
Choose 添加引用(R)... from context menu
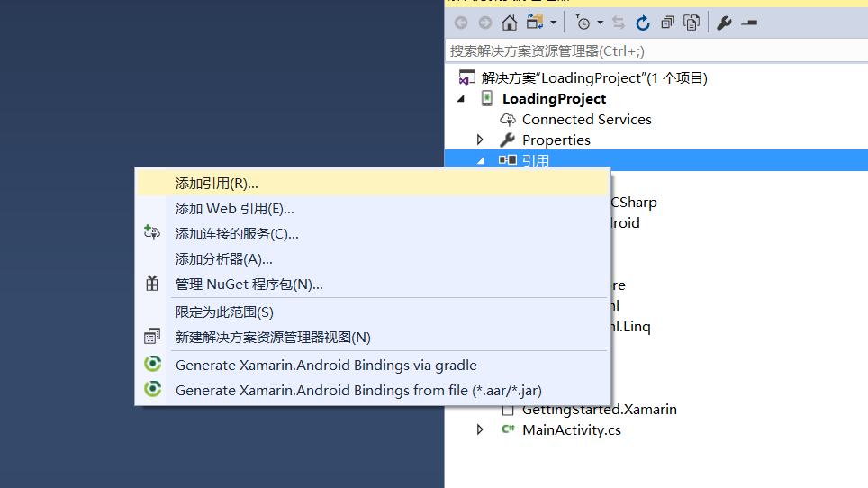(373, 183)
